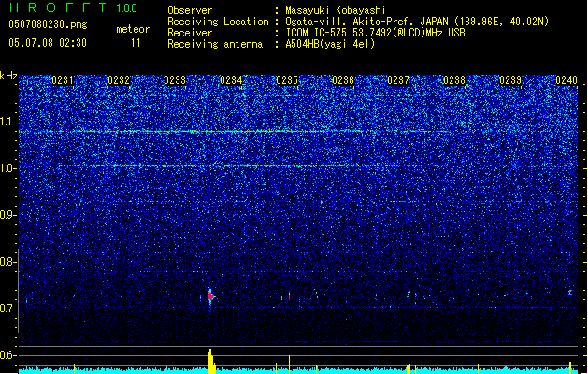Click the meteor count value 11

point(136,43)
